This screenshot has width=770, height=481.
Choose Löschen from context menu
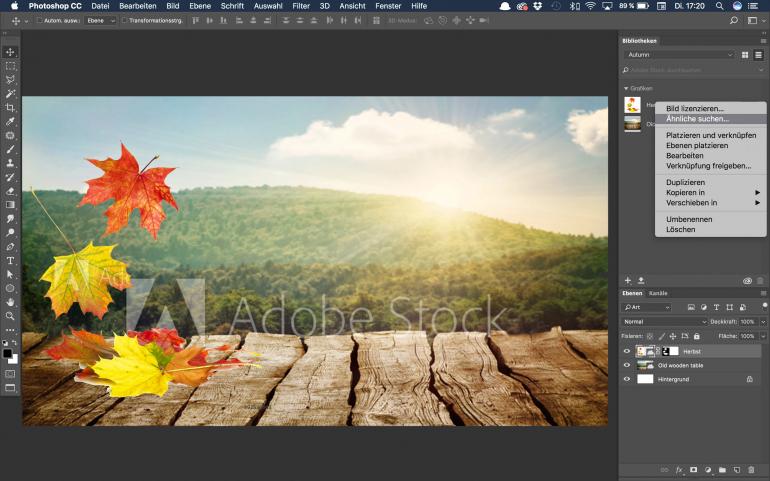click(x=711, y=229)
